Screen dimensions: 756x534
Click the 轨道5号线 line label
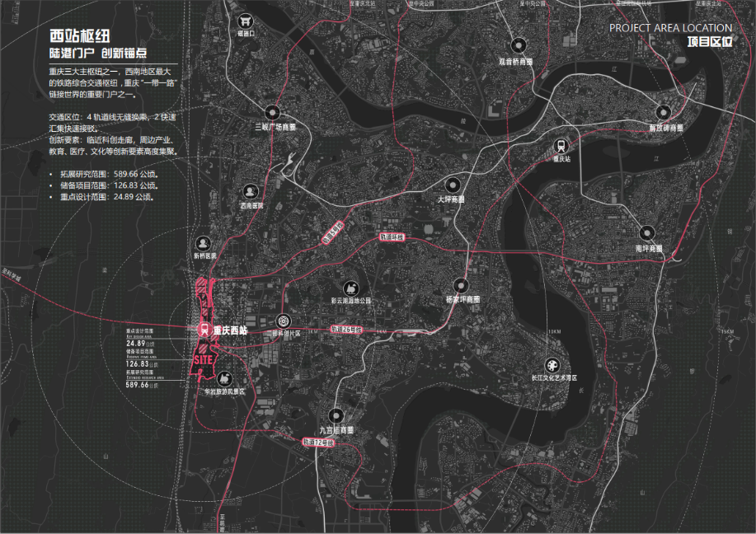click(333, 232)
